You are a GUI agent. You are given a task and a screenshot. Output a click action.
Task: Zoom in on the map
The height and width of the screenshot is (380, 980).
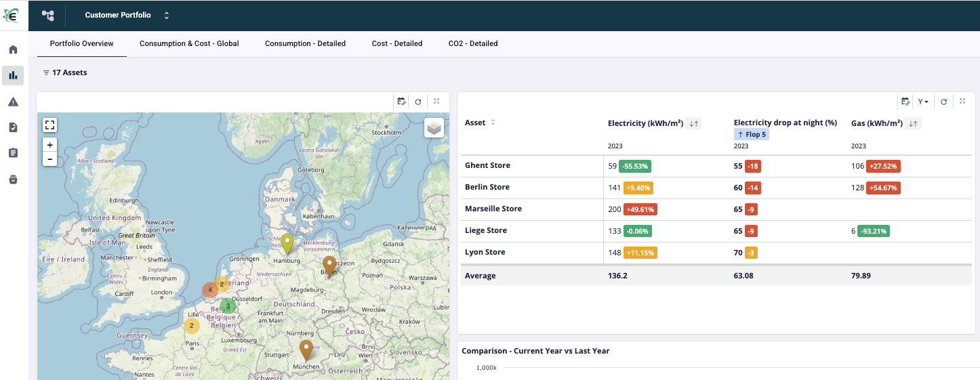click(50, 145)
